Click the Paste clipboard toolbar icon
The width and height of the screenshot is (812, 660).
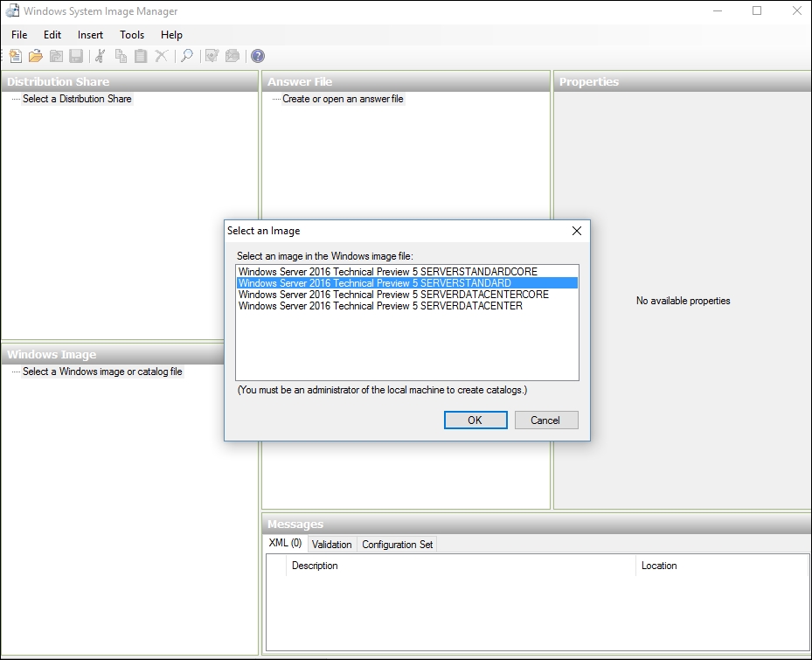[x=140, y=56]
